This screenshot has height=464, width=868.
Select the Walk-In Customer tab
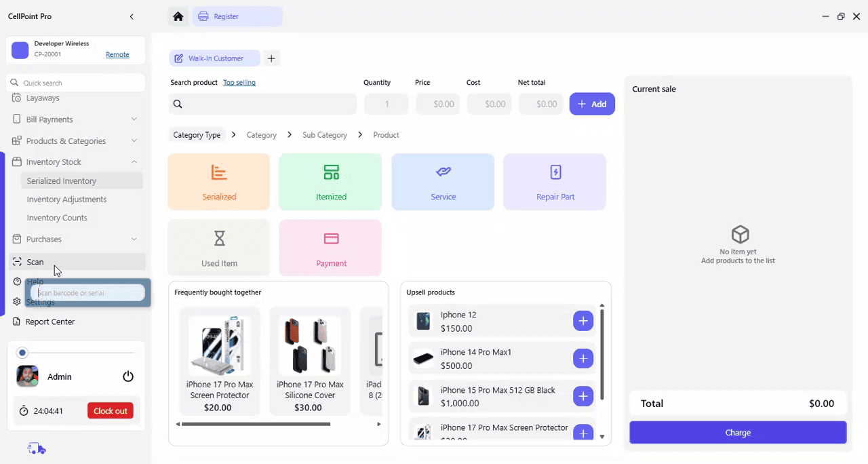[x=215, y=58]
